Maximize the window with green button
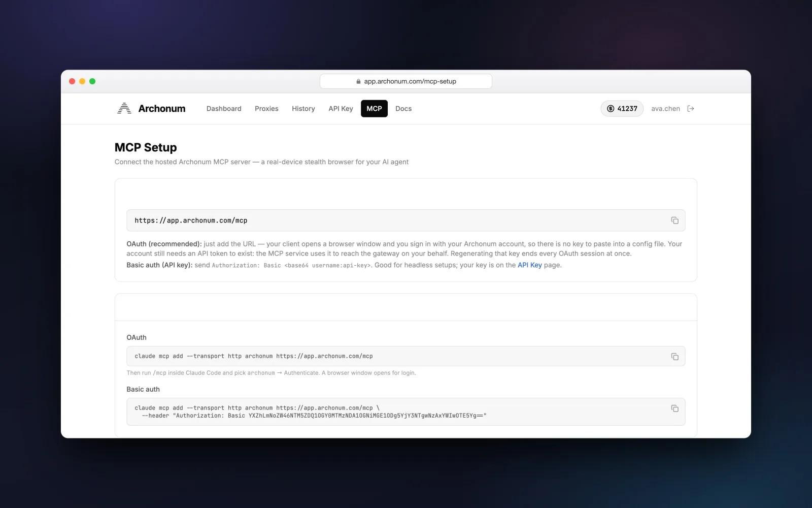812x508 pixels. click(92, 81)
